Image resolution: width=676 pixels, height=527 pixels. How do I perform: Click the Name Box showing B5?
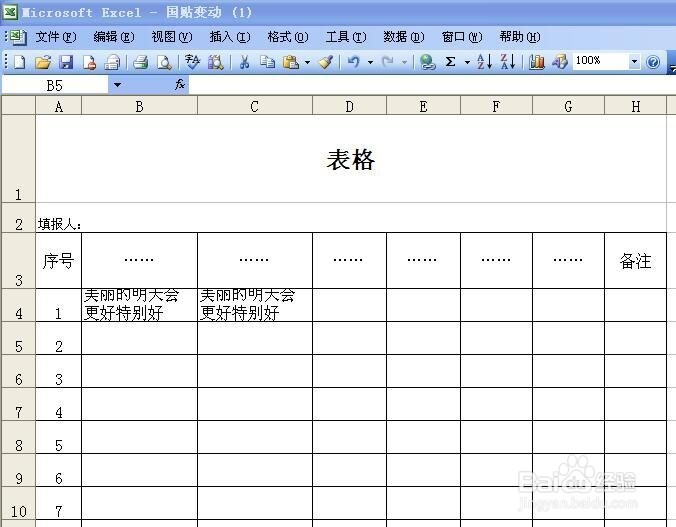coord(55,85)
